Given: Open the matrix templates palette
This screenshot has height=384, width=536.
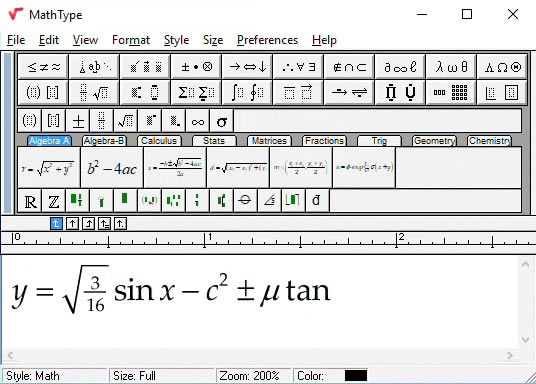Looking at the screenshot, I should pos(451,92).
